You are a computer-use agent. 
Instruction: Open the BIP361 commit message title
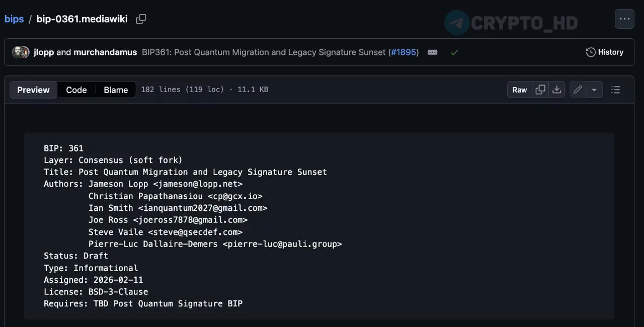(264, 52)
